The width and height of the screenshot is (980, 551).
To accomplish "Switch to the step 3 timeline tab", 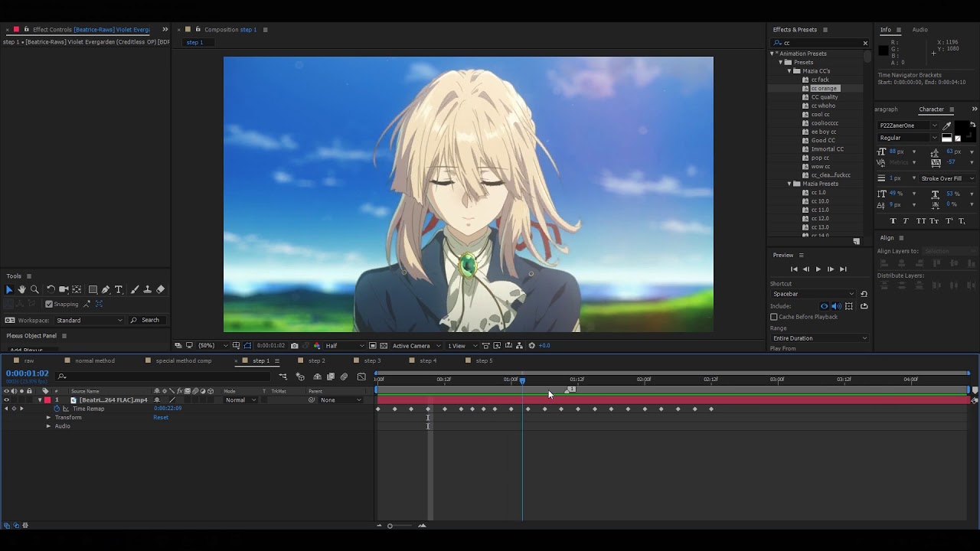I will [x=372, y=360].
